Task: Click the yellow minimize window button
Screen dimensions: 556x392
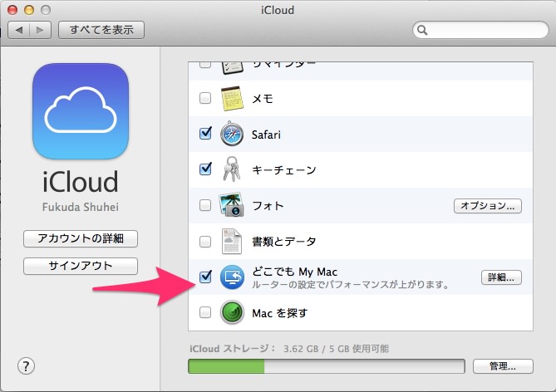Action: pyautogui.click(x=29, y=10)
